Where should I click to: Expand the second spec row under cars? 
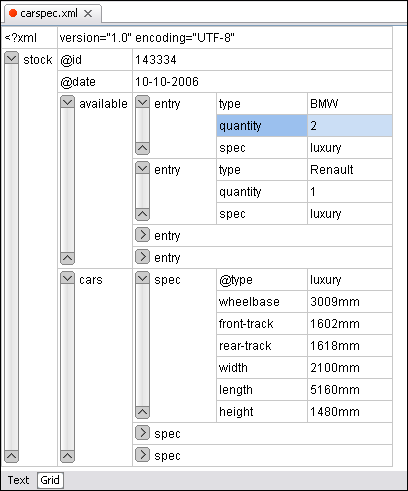[143, 433]
